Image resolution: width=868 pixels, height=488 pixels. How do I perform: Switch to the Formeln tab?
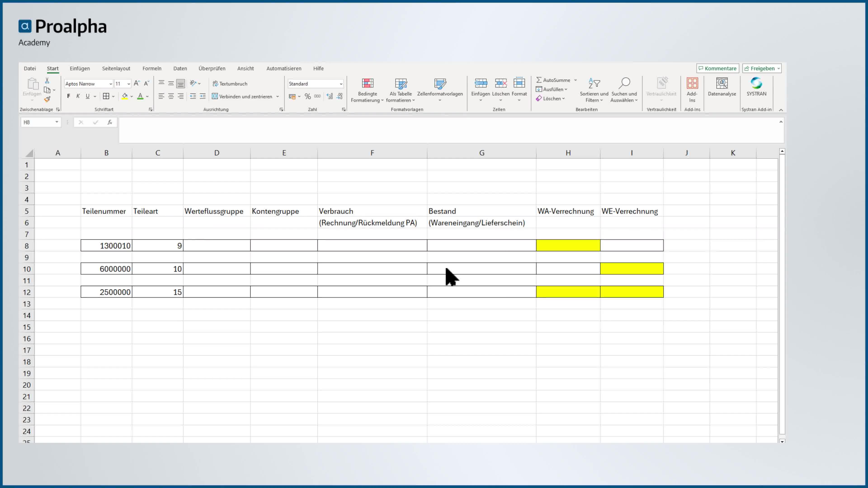pos(152,68)
